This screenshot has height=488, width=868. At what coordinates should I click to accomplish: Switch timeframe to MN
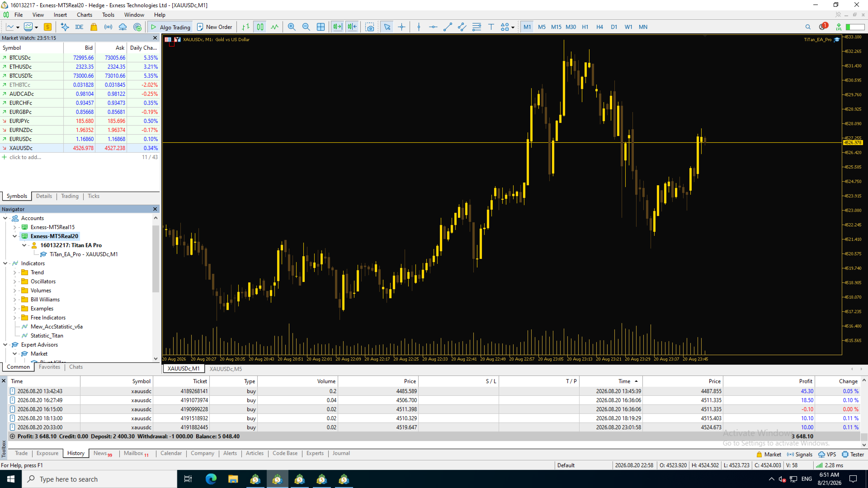tap(643, 27)
